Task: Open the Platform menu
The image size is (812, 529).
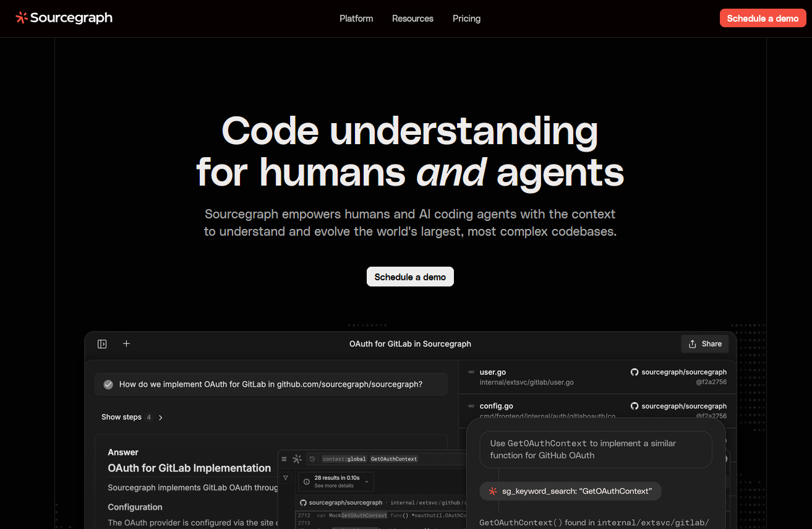Action: tap(356, 19)
